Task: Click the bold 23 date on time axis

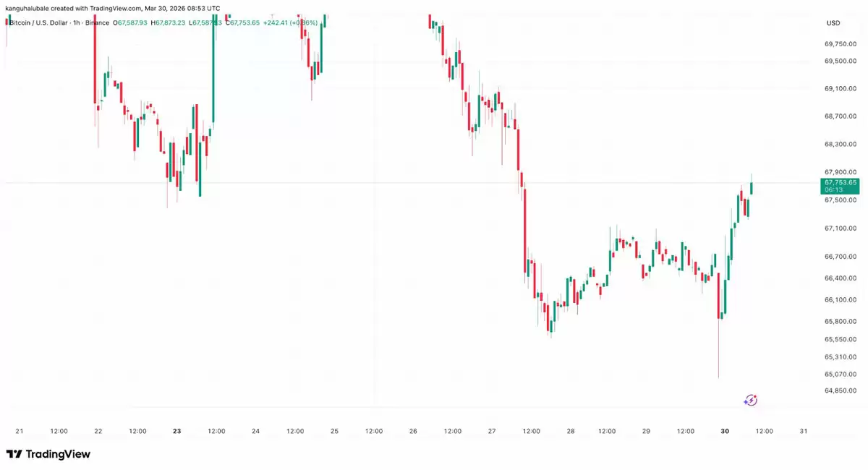Action: (x=177, y=431)
